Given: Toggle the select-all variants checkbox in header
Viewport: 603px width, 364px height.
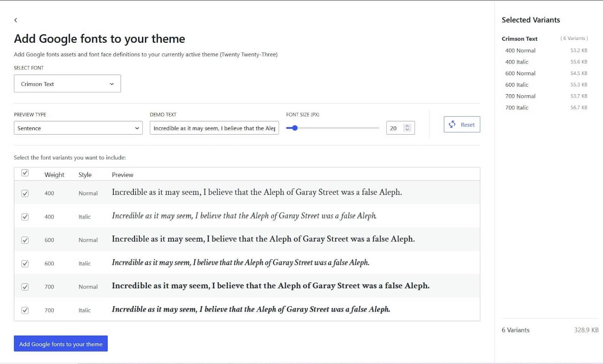Looking at the screenshot, I should 25,173.
